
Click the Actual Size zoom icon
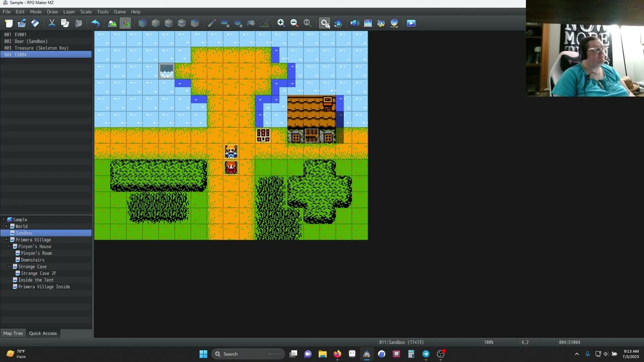click(x=307, y=23)
